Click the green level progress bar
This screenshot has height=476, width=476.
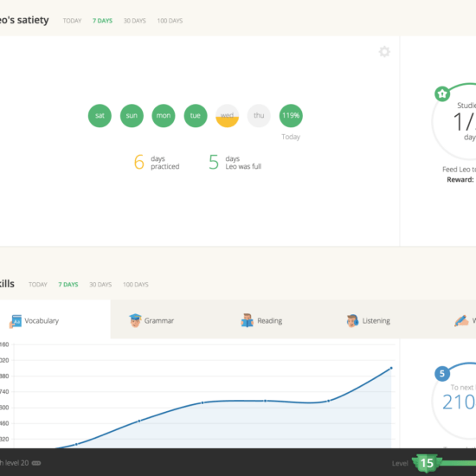(458, 463)
